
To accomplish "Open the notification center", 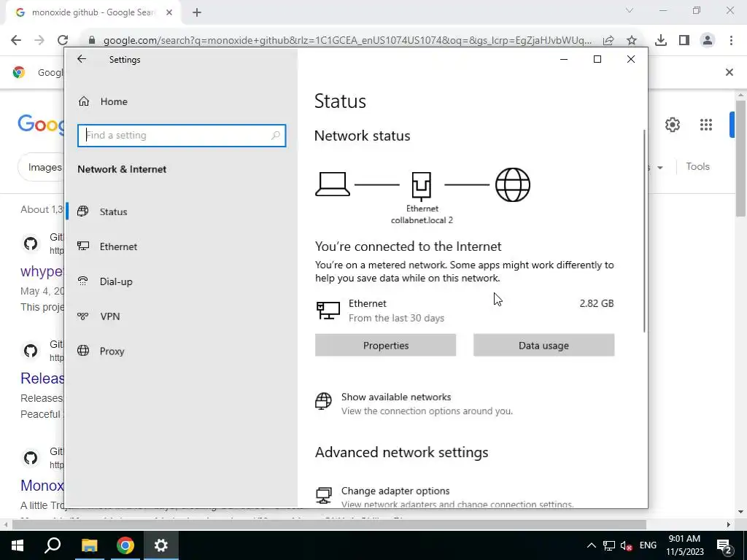I will (724, 545).
